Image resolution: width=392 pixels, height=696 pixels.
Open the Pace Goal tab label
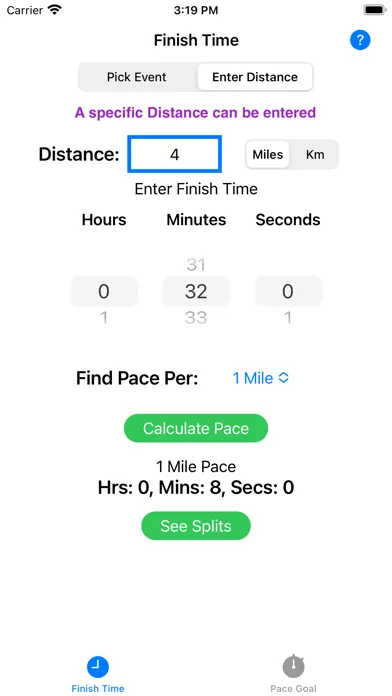click(x=293, y=688)
